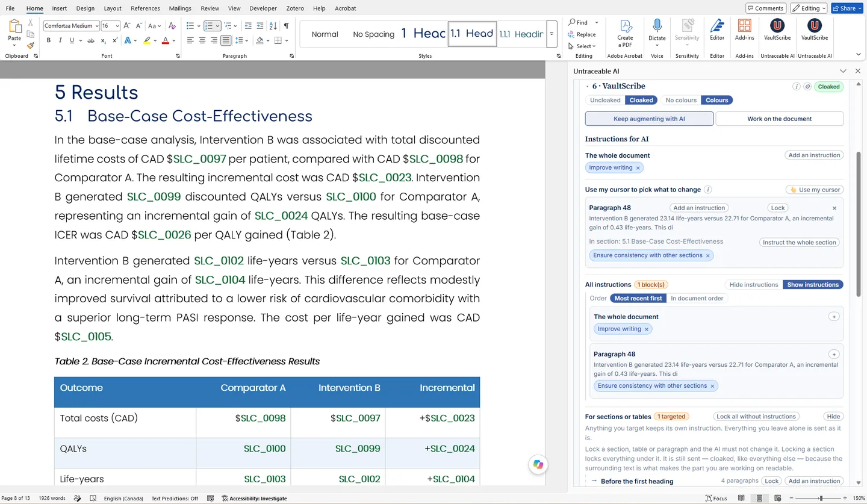The image size is (867, 504).
Task: Select the Format Painter brush
Action: [31, 46]
